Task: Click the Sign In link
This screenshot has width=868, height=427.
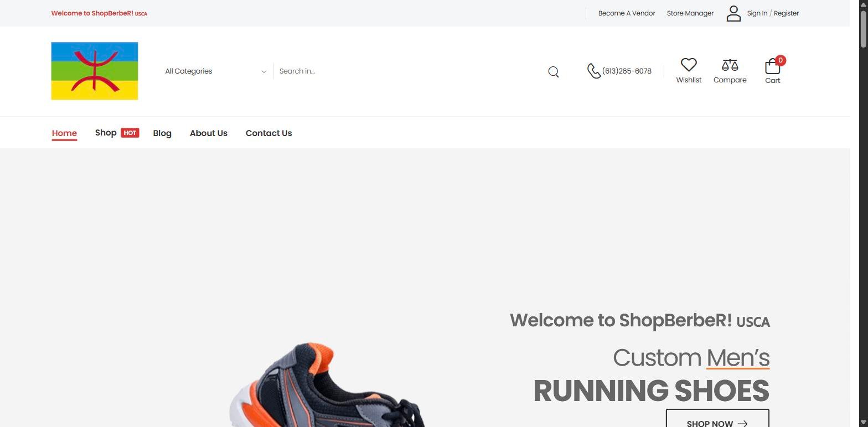Action: [757, 13]
